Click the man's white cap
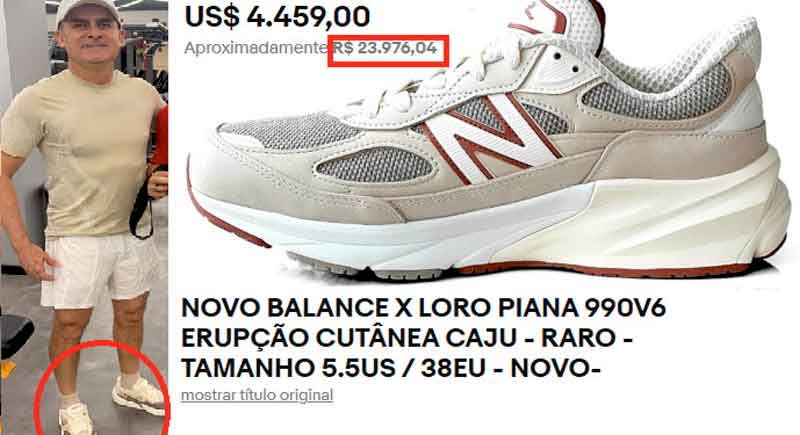Screen dimensions: 800x435 coord(88,10)
